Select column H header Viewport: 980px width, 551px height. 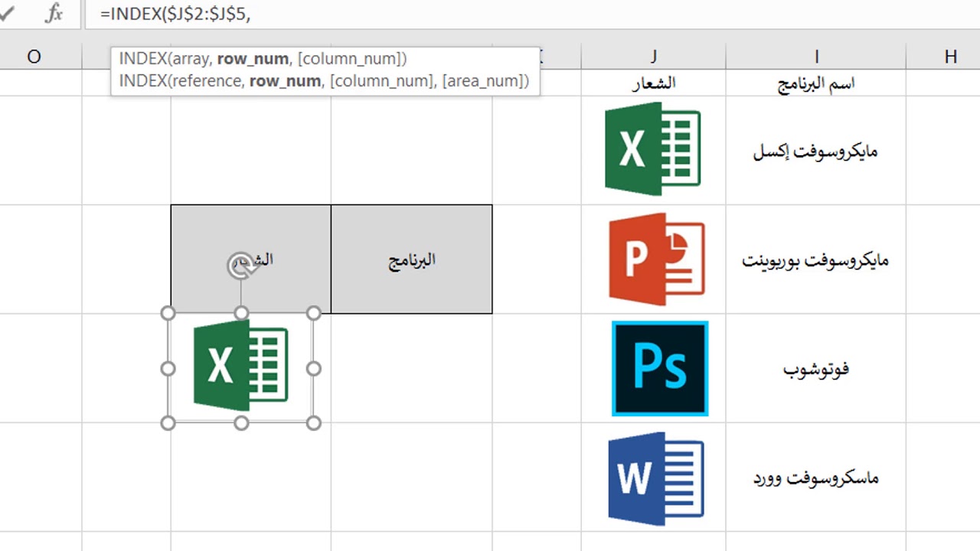click(950, 56)
